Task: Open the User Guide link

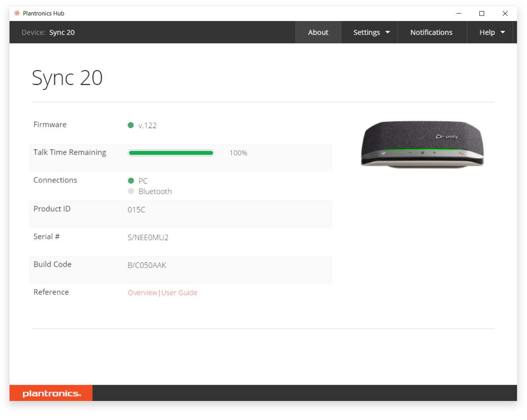Action: pyautogui.click(x=179, y=293)
